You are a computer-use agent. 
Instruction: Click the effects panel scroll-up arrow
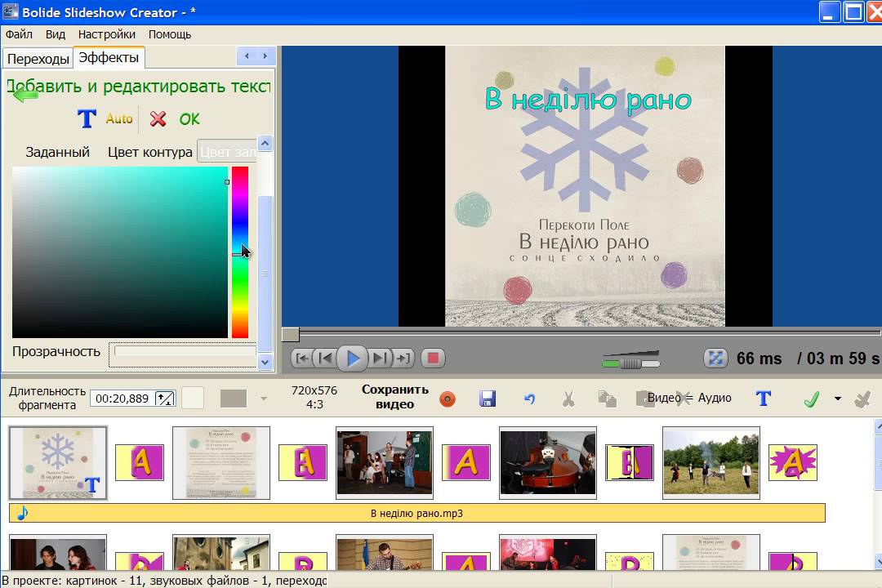click(x=265, y=144)
